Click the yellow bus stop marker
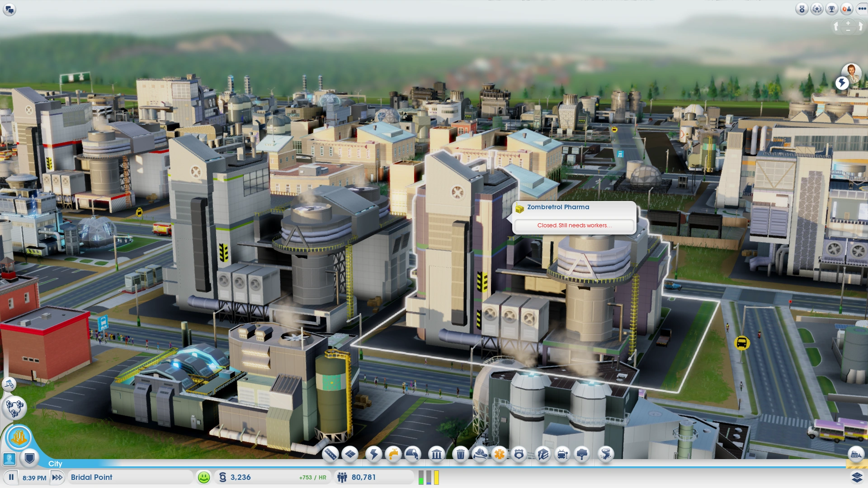 [x=742, y=343]
